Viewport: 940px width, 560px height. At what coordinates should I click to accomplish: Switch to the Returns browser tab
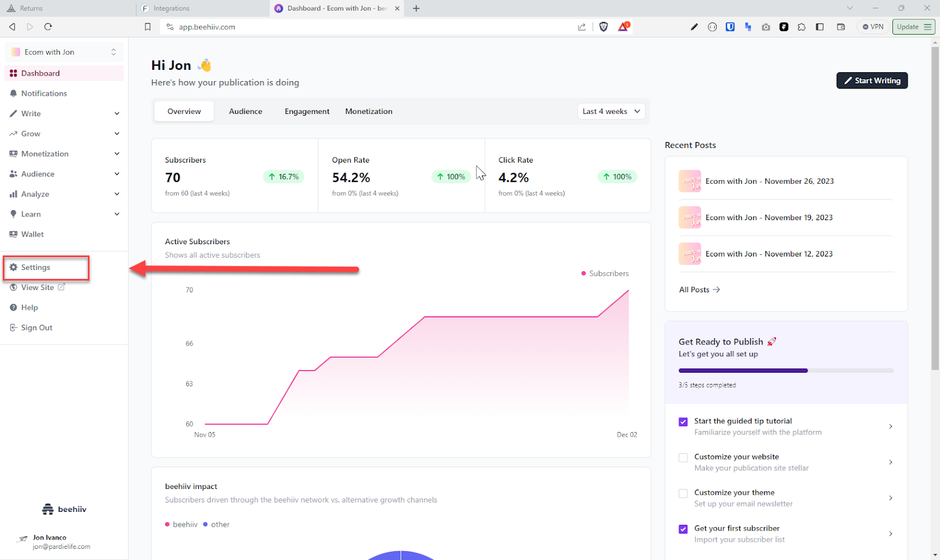(68, 8)
